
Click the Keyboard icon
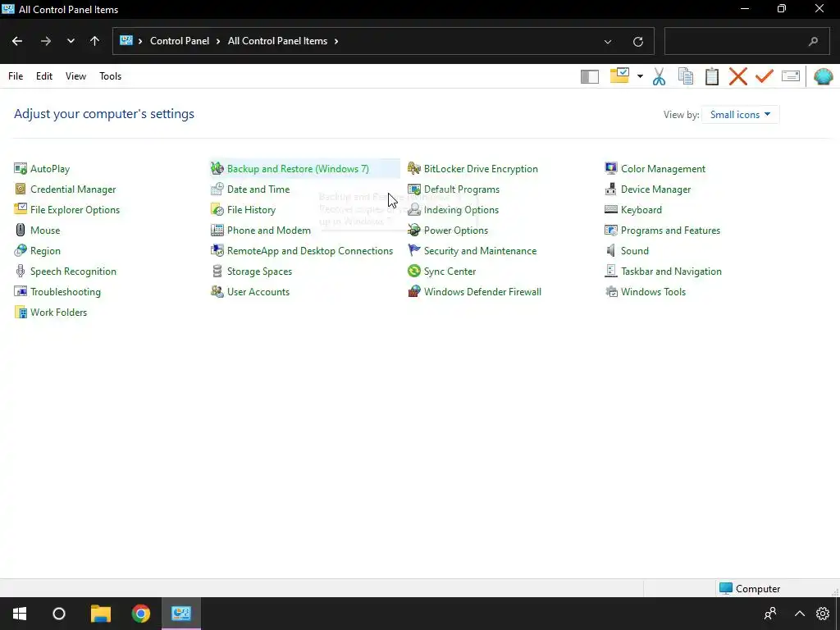pyautogui.click(x=610, y=210)
